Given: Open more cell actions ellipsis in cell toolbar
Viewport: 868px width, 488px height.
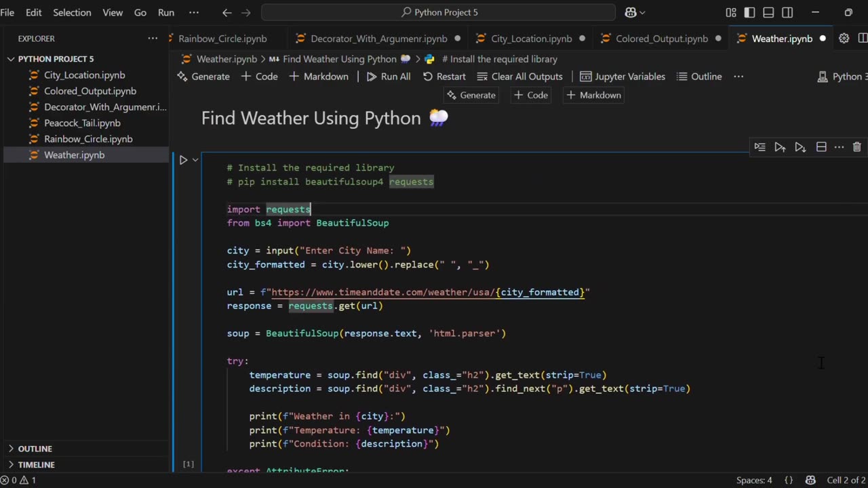Looking at the screenshot, I should click(x=839, y=147).
